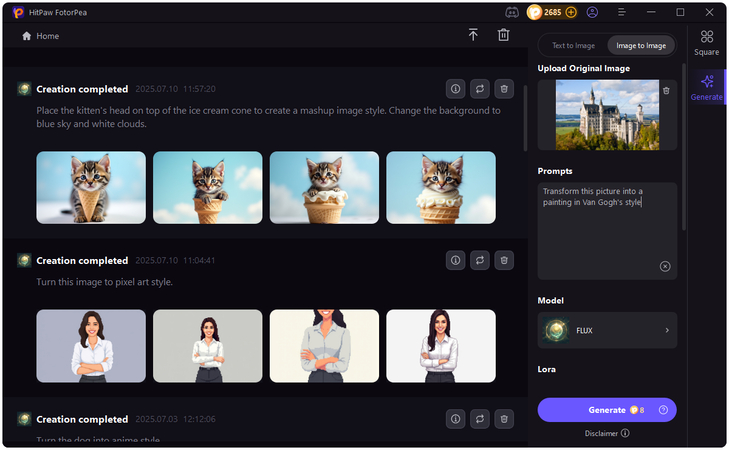This screenshot has height=450, width=729.
Task: Regenerate the kitten ice cream creation
Action: 479,89
